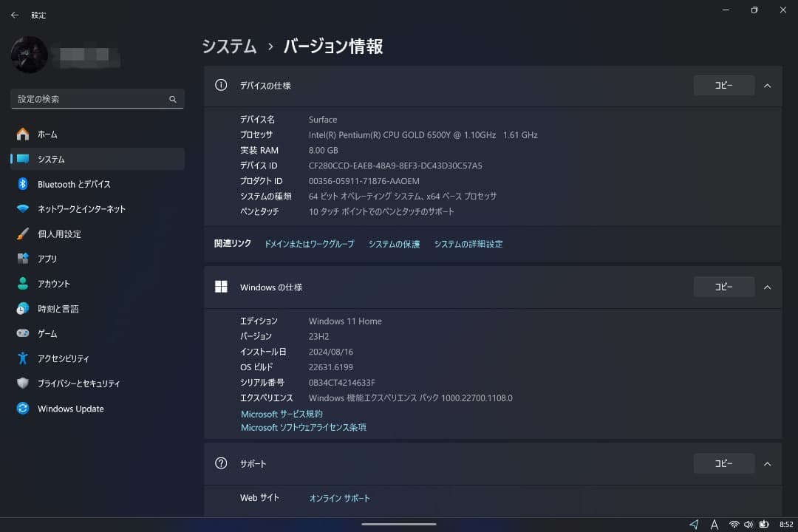The width and height of the screenshot is (798, 532).
Task: Go back using the arrow at top left
Action: point(15,15)
